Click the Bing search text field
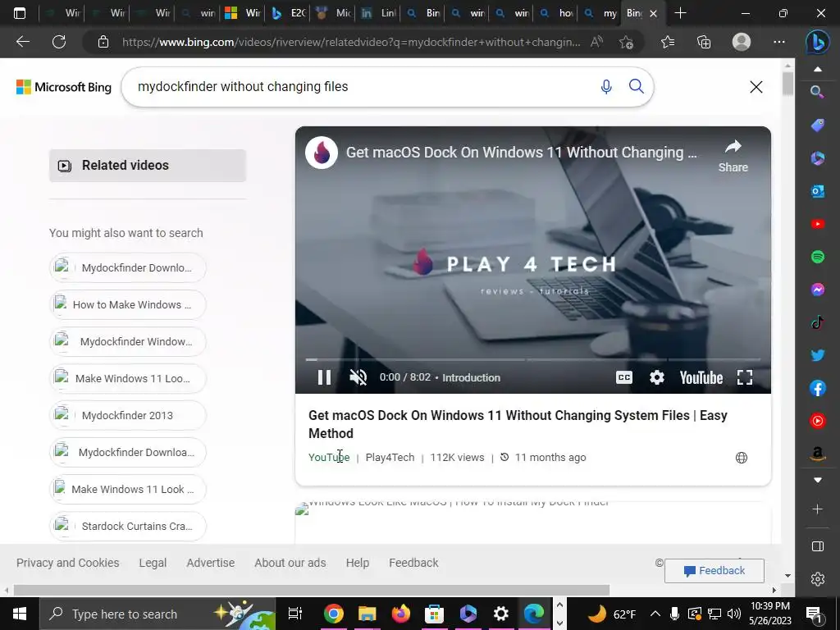Viewport: 840px width, 630px height. pyautogui.click(x=364, y=87)
